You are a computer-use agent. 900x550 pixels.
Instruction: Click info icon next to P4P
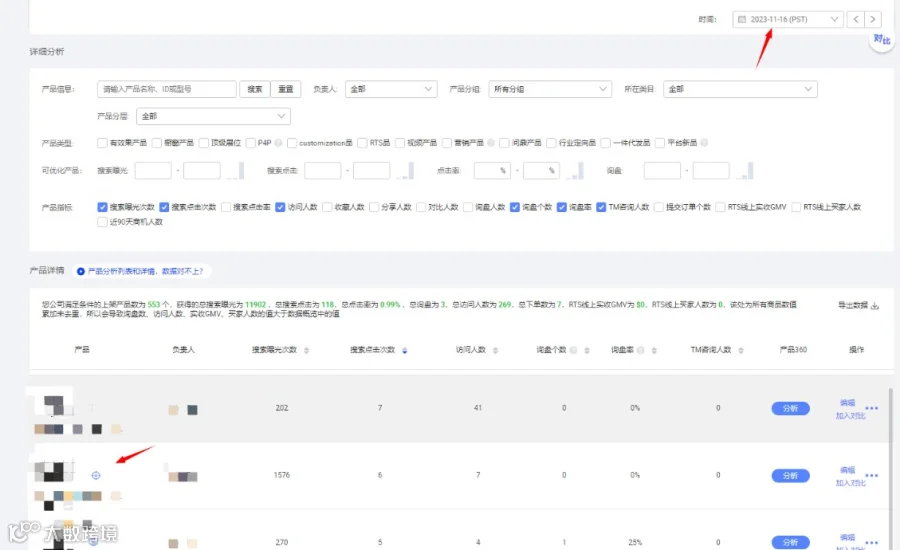278,142
